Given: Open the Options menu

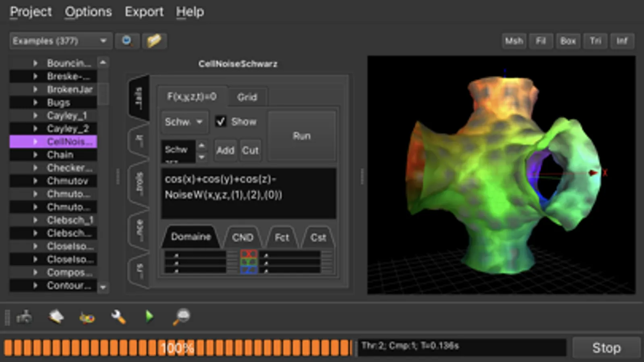Looking at the screenshot, I should click(x=88, y=12).
